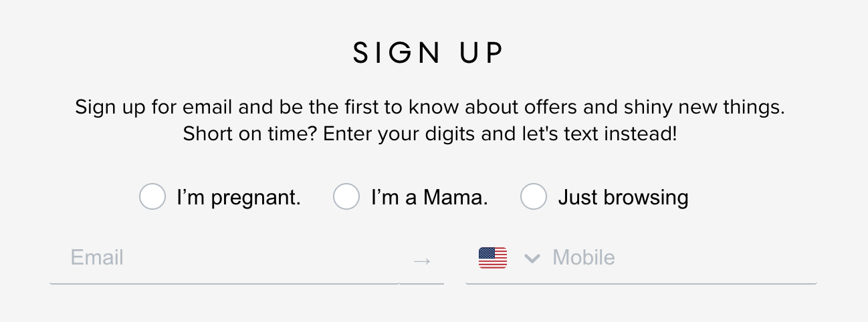Click the "Email" placeholder text
The image size is (868, 322).
[97, 258]
